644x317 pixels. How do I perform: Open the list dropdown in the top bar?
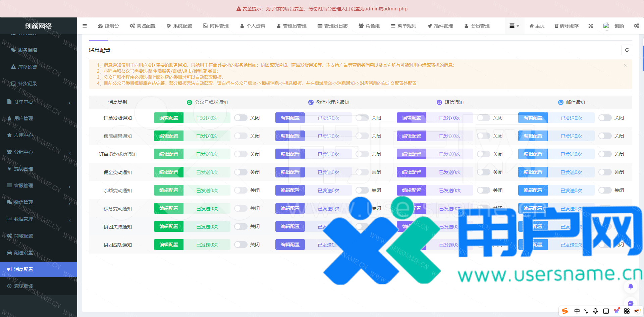pyautogui.click(x=514, y=26)
